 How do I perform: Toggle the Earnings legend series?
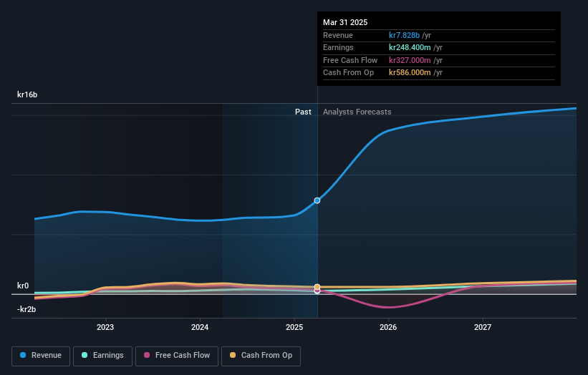point(102,356)
